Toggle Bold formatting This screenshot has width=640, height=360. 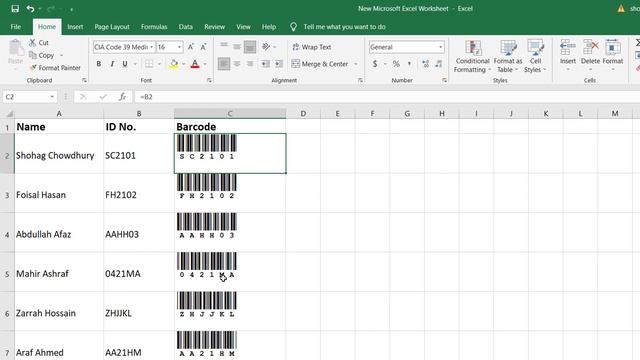98,64
